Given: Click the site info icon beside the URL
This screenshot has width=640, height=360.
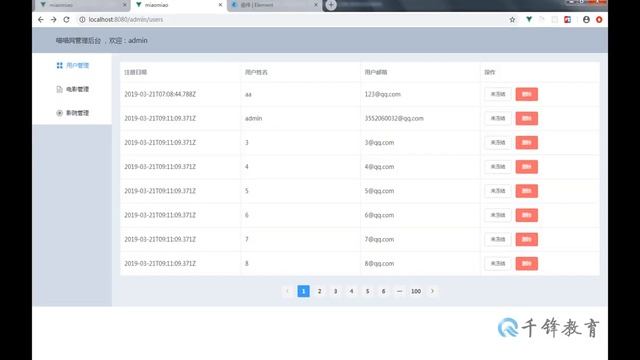Looking at the screenshot, I should click(x=82, y=20).
